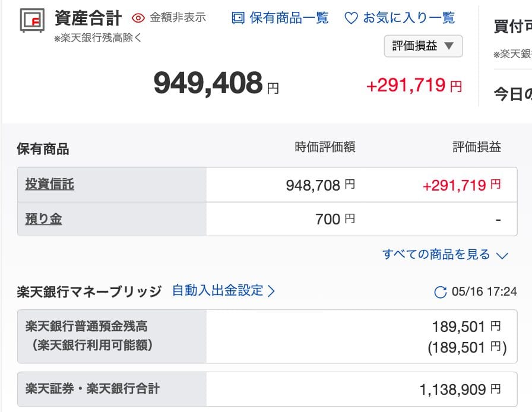Click the triangle arrow in 評価損益 selector
The image size is (532, 412).
point(449,46)
